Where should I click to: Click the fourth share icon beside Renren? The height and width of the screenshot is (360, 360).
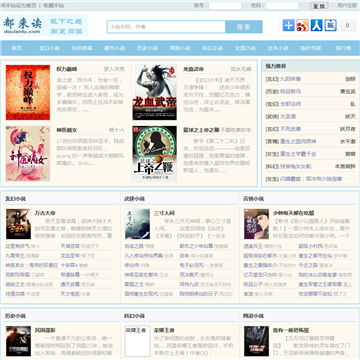click(330, 25)
